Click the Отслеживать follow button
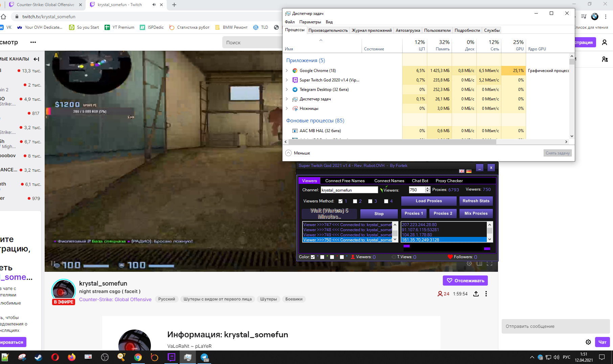 (x=465, y=281)
